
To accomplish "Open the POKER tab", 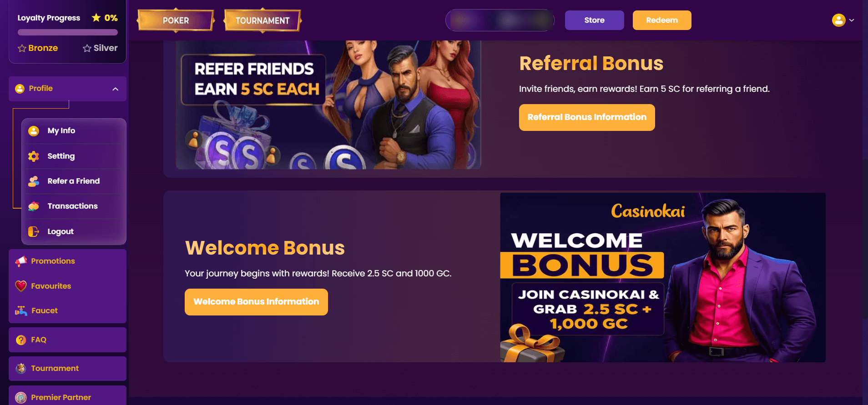I will tap(176, 20).
